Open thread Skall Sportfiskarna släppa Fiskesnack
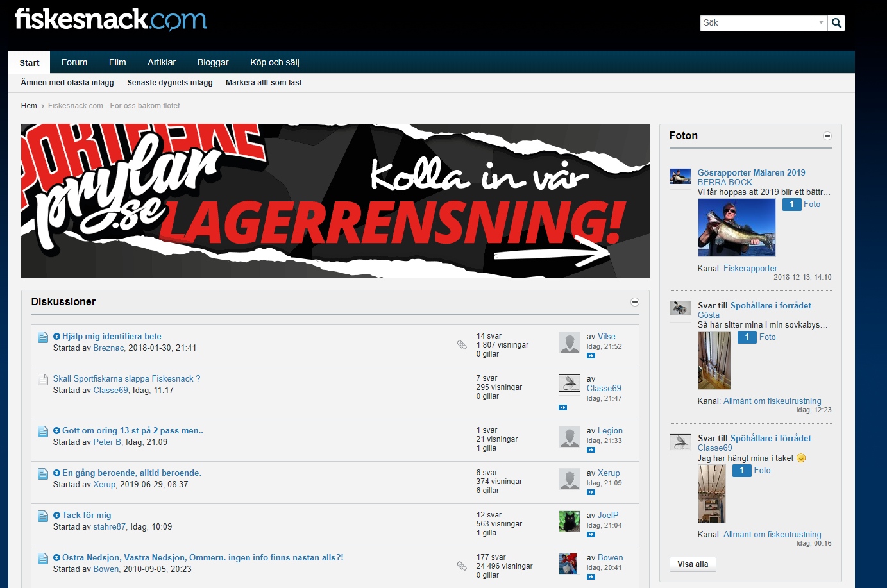The image size is (887, 588). [x=126, y=379]
